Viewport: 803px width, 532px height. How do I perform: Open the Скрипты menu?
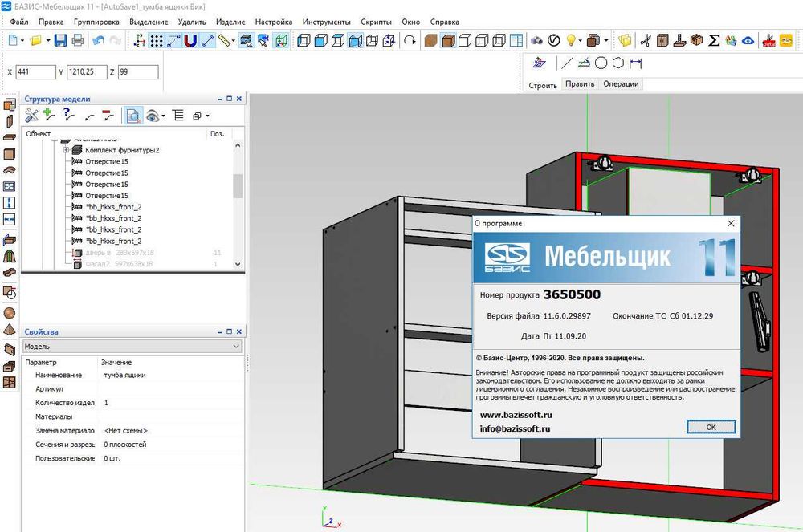[376, 22]
